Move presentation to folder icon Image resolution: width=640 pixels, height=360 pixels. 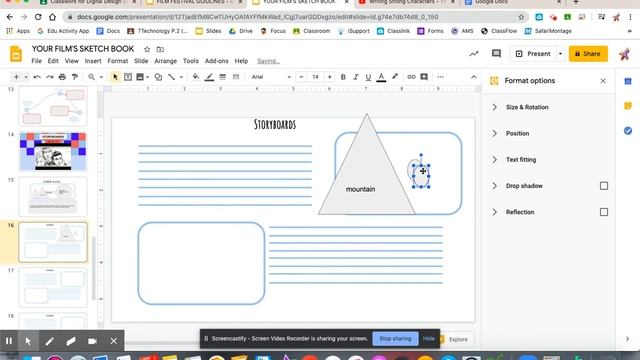tap(160, 49)
